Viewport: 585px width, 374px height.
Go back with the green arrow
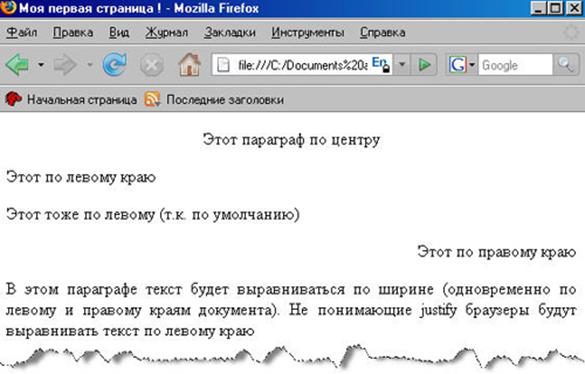17,65
